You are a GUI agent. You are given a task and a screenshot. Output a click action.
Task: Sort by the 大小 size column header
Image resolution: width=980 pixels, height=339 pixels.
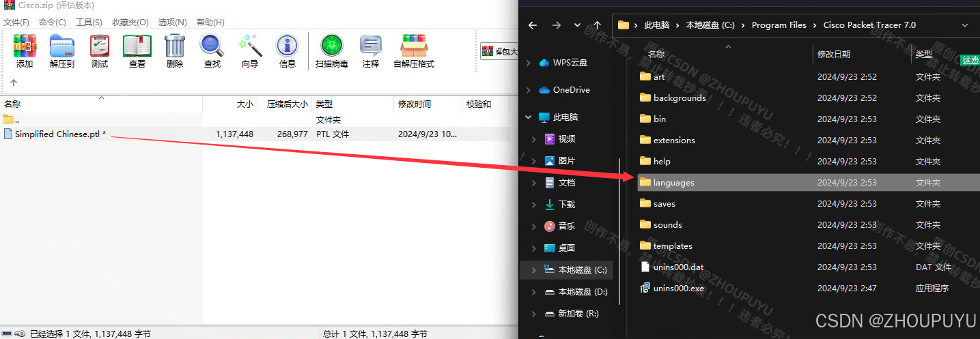(230, 104)
